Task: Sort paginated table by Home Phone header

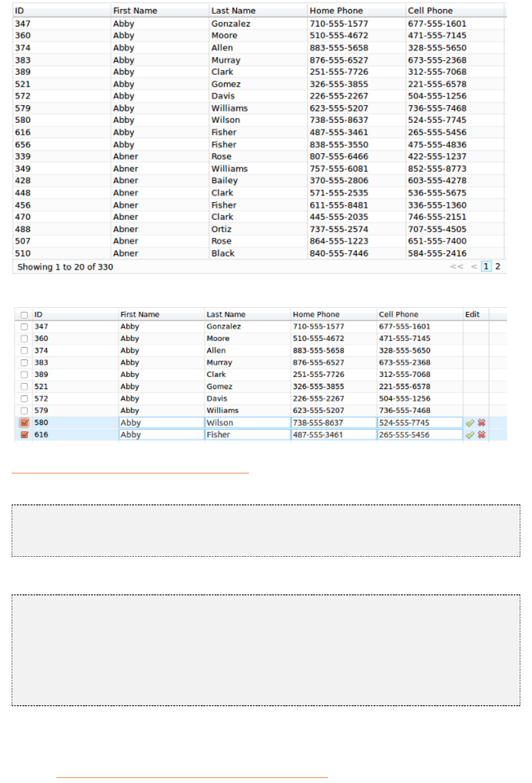Action: pyautogui.click(x=356, y=11)
